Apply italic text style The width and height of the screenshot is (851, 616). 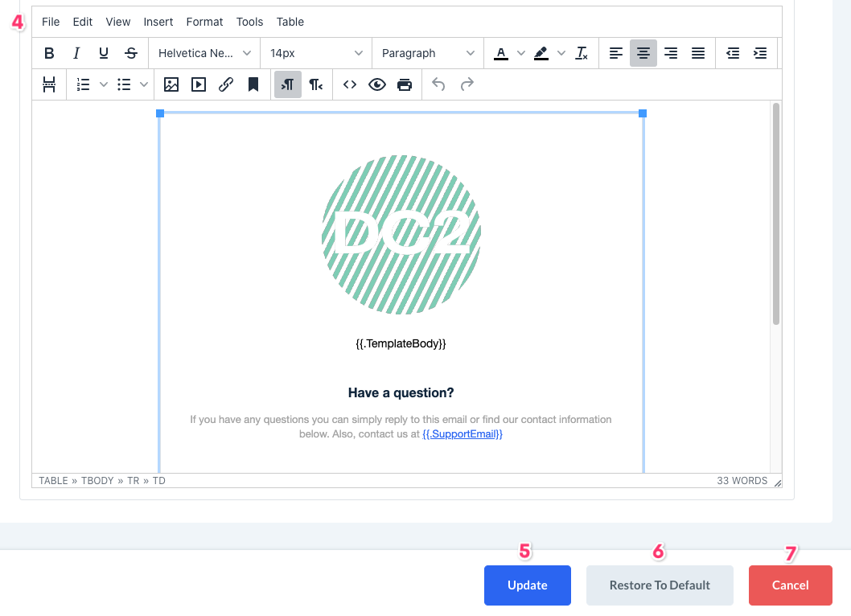pyautogui.click(x=76, y=53)
